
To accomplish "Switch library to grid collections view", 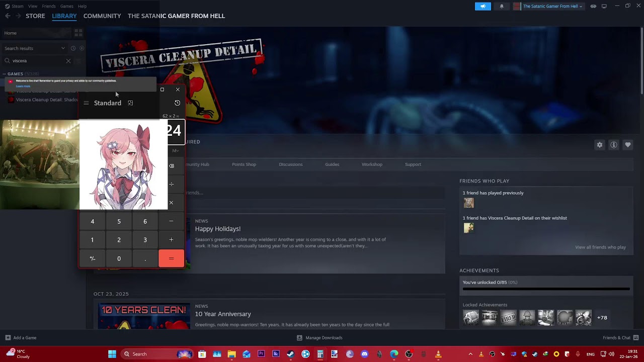I will tap(78, 33).
